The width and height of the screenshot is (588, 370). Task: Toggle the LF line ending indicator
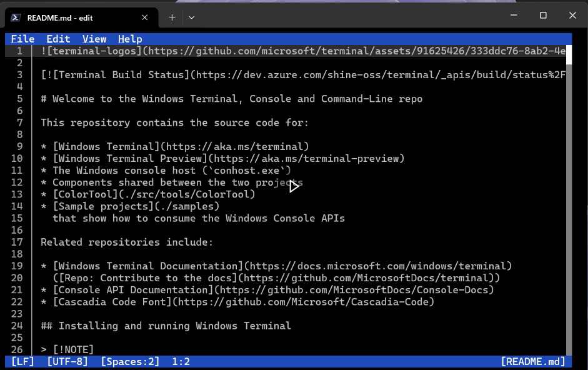pyautogui.click(x=22, y=362)
